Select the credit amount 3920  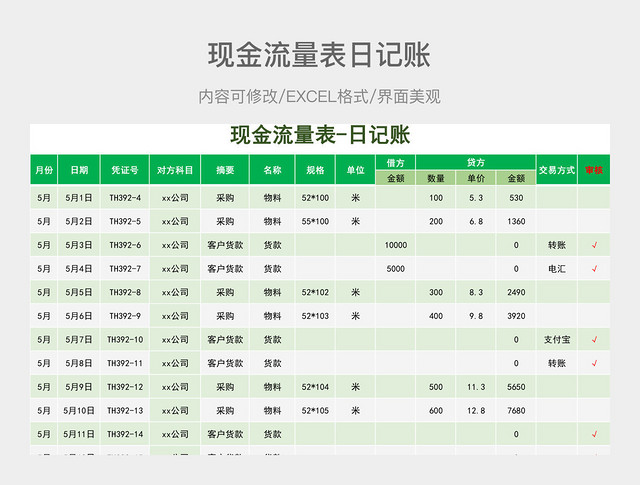516,316
